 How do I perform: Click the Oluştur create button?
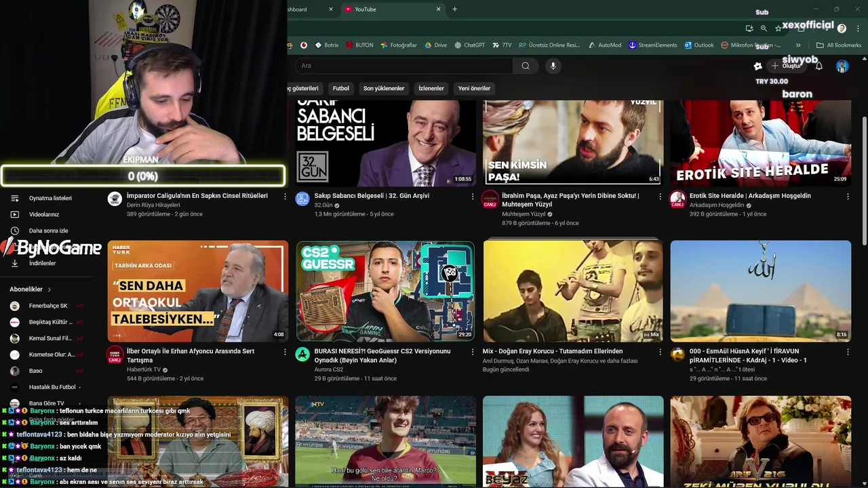[787, 66]
